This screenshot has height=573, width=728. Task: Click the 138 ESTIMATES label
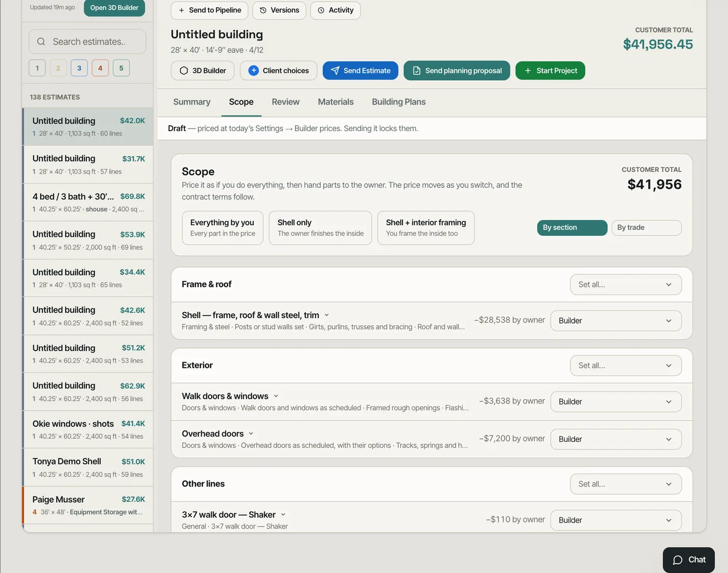(55, 97)
